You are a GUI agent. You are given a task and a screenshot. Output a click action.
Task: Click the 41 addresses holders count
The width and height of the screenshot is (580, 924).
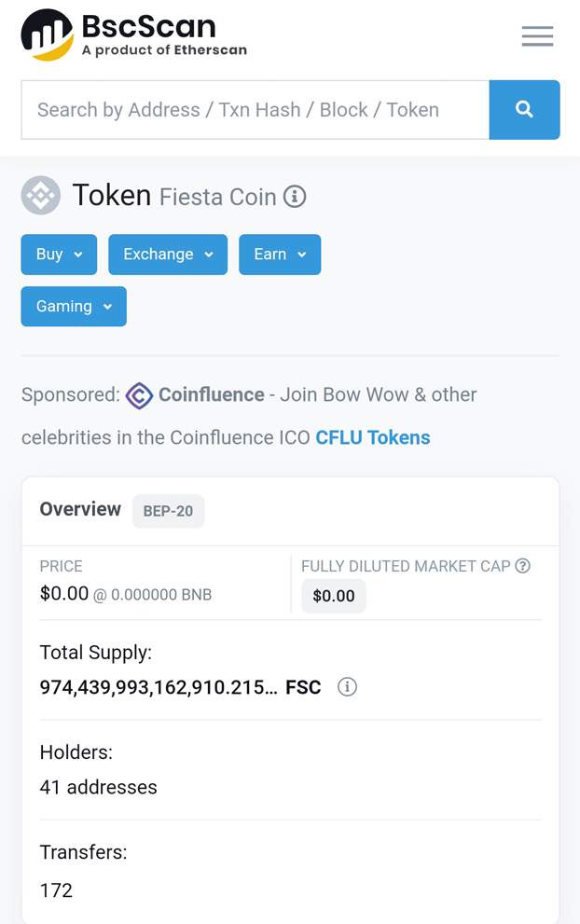pos(98,787)
